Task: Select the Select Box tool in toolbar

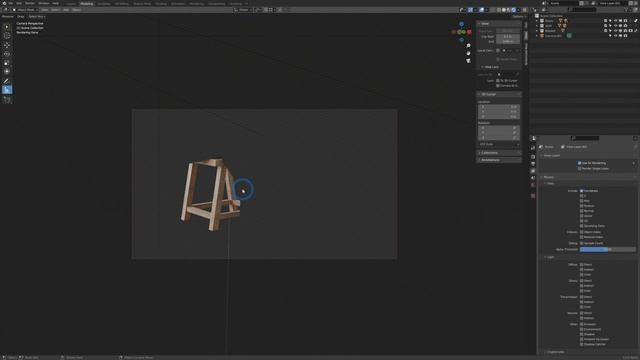Action: pyautogui.click(x=7, y=27)
